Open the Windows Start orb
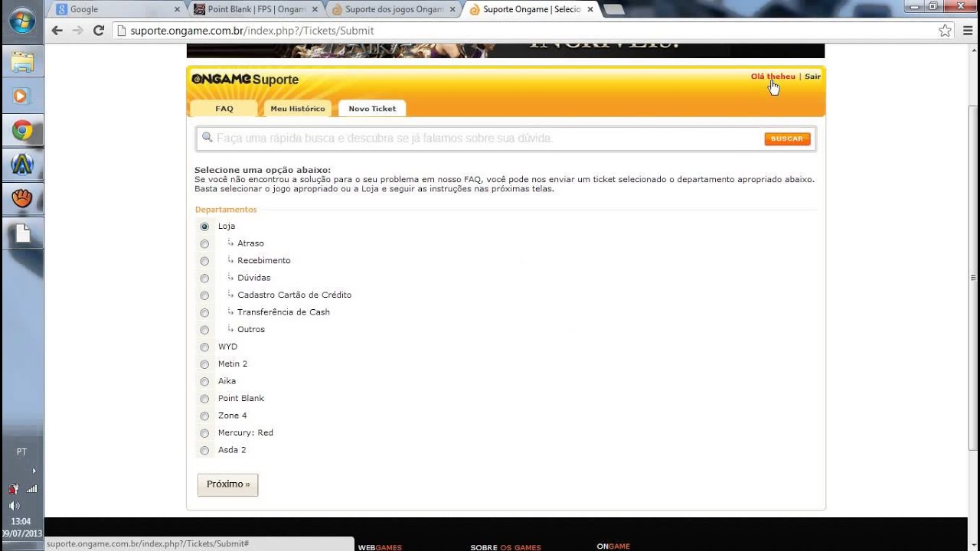This screenshot has width=980, height=551. pyautogui.click(x=21, y=21)
